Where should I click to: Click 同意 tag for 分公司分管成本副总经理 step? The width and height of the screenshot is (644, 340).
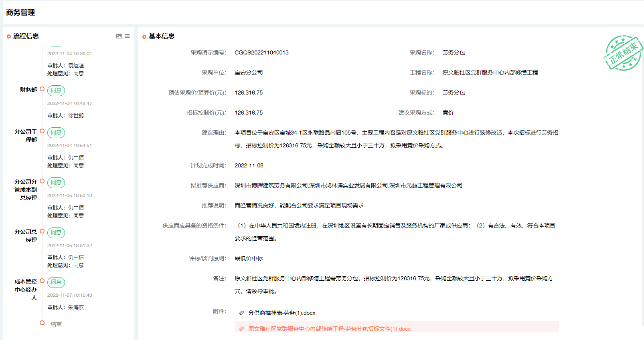[56, 183]
